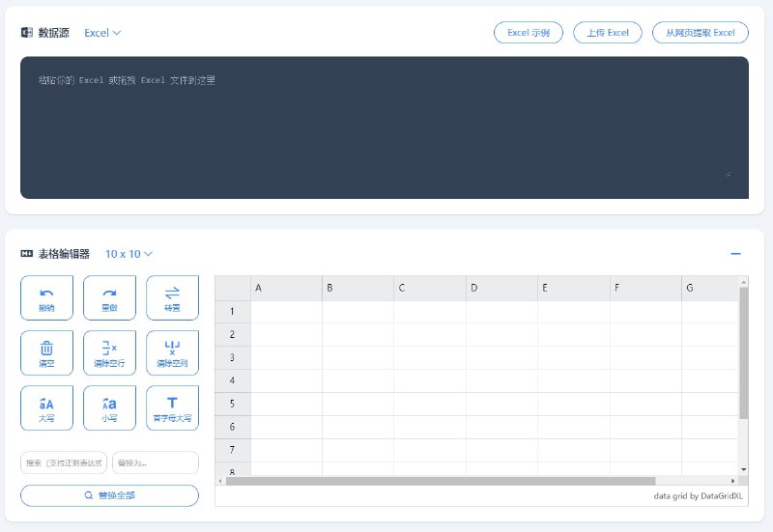The width and height of the screenshot is (773, 532).
Task: Select column header B in grid
Action: click(x=358, y=288)
